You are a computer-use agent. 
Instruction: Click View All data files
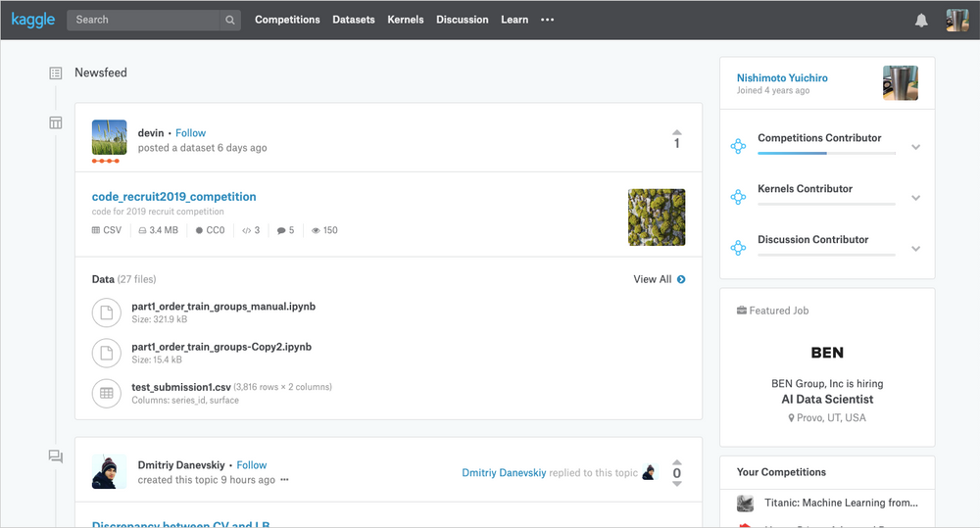652,279
